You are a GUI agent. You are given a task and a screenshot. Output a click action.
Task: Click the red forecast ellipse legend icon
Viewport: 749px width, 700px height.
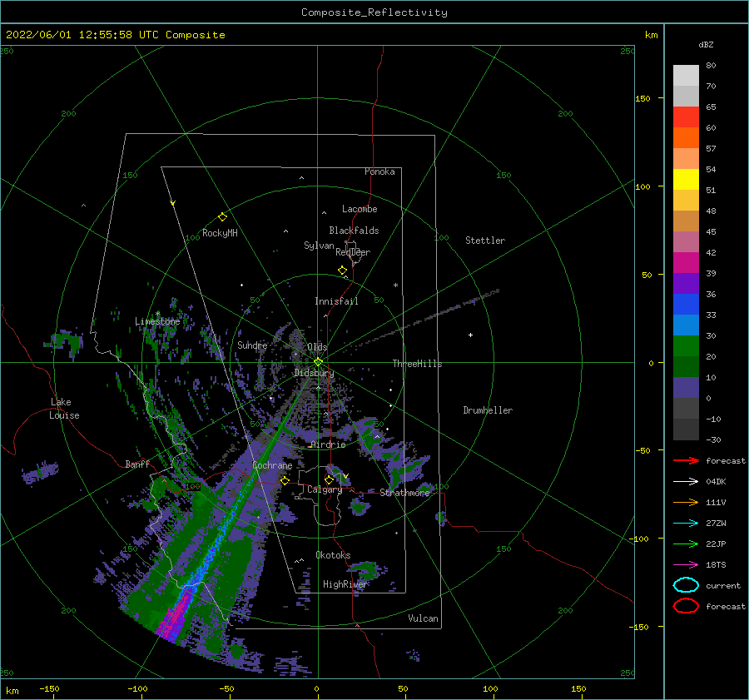click(686, 606)
